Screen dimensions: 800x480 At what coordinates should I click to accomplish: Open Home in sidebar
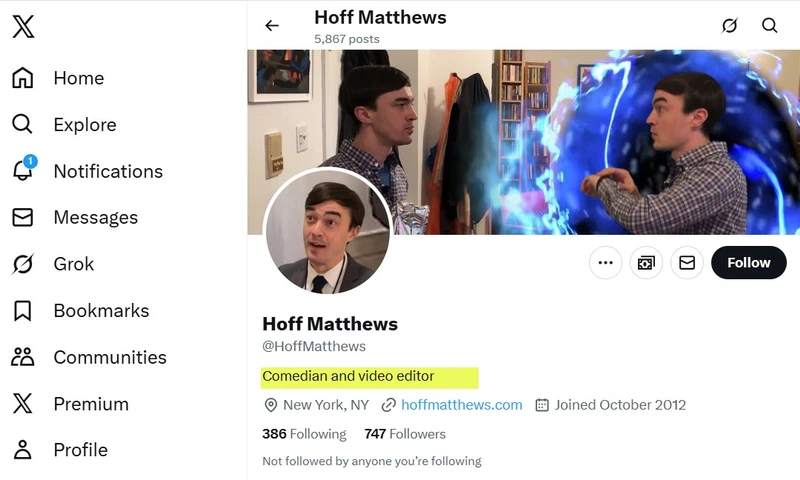click(x=78, y=78)
